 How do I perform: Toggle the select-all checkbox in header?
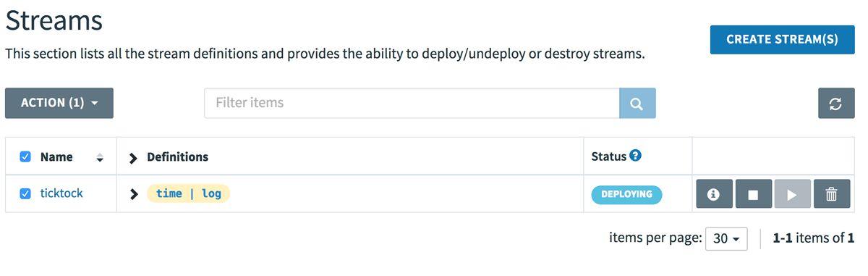click(x=25, y=156)
